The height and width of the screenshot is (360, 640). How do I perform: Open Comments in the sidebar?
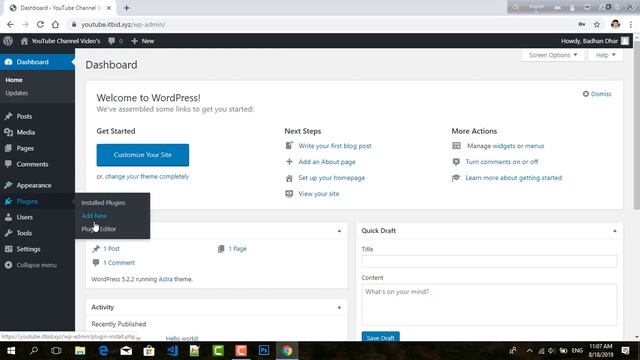click(32, 164)
